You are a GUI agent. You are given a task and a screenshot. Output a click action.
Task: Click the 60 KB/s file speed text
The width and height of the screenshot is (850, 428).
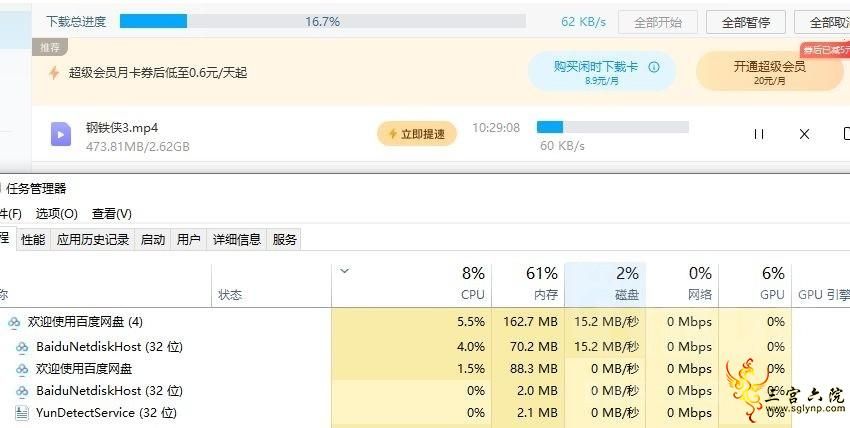(x=562, y=146)
